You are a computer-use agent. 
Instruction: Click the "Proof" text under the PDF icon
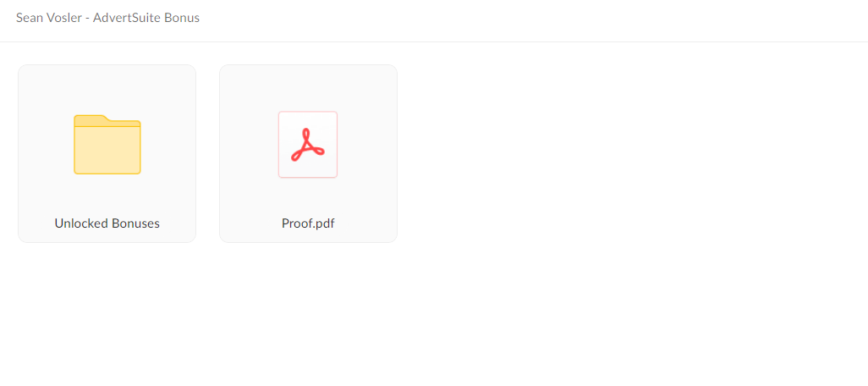coord(296,223)
